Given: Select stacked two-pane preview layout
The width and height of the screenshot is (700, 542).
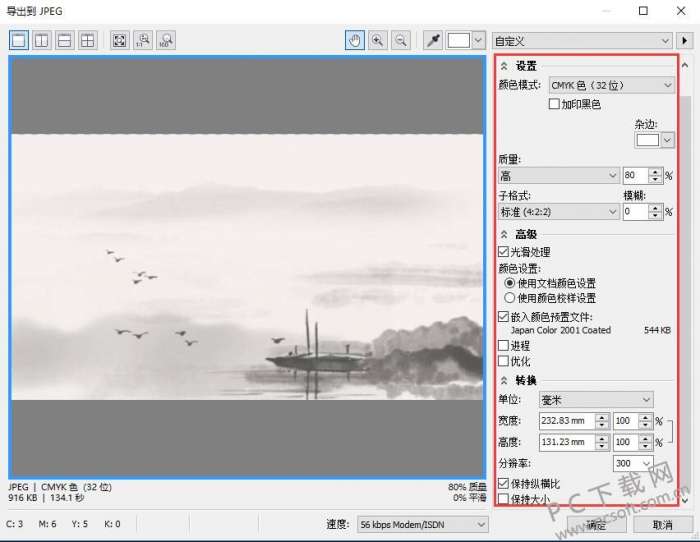Looking at the screenshot, I should pyautogui.click(x=65, y=41).
